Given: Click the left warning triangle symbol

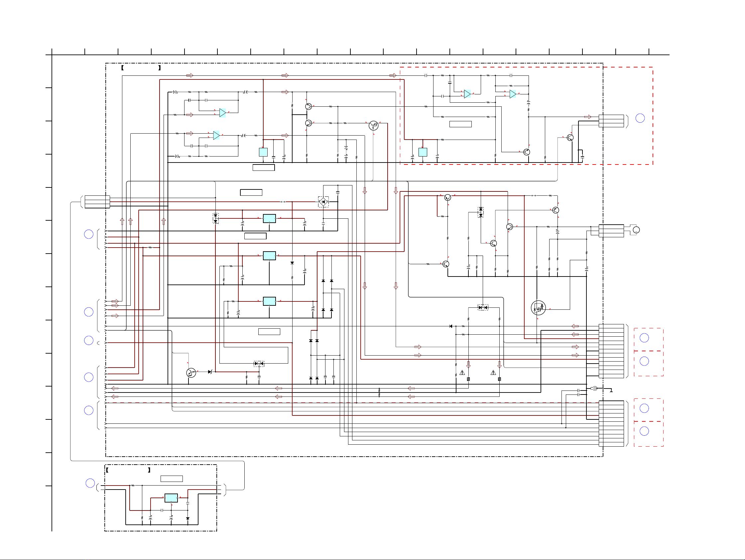Looking at the screenshot, I should pos(462,373).
